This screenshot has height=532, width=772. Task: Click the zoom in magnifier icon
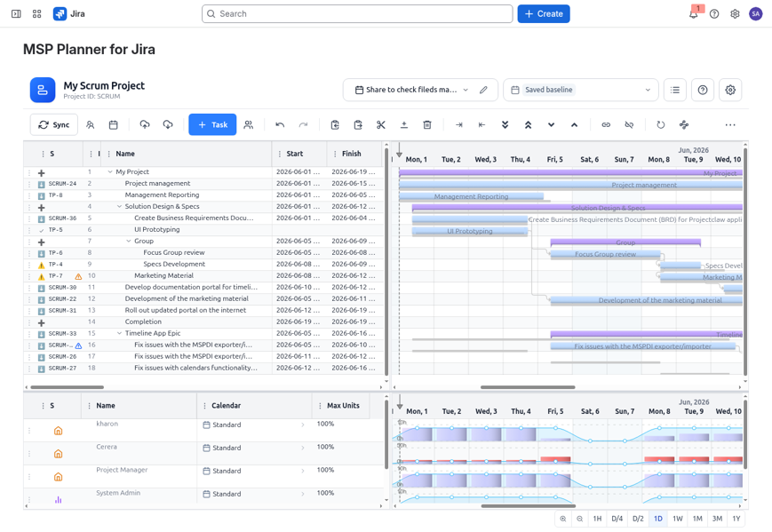point(562,519)
